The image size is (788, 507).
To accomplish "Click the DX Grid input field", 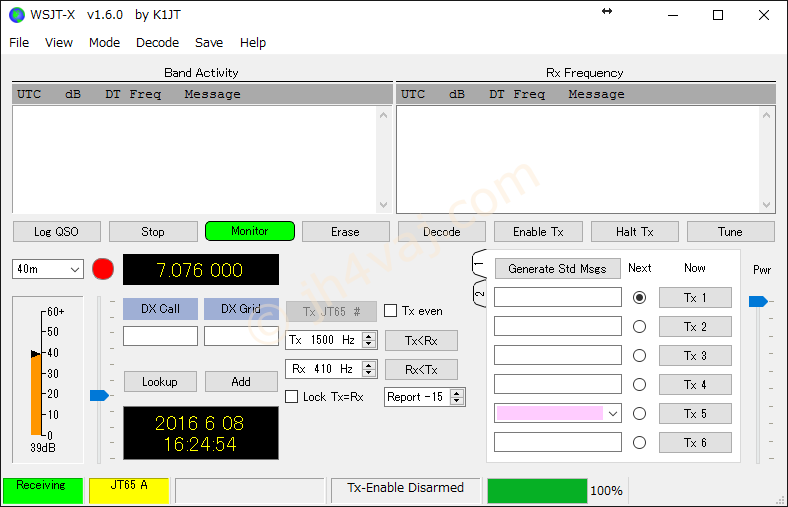I will point(241,336).
